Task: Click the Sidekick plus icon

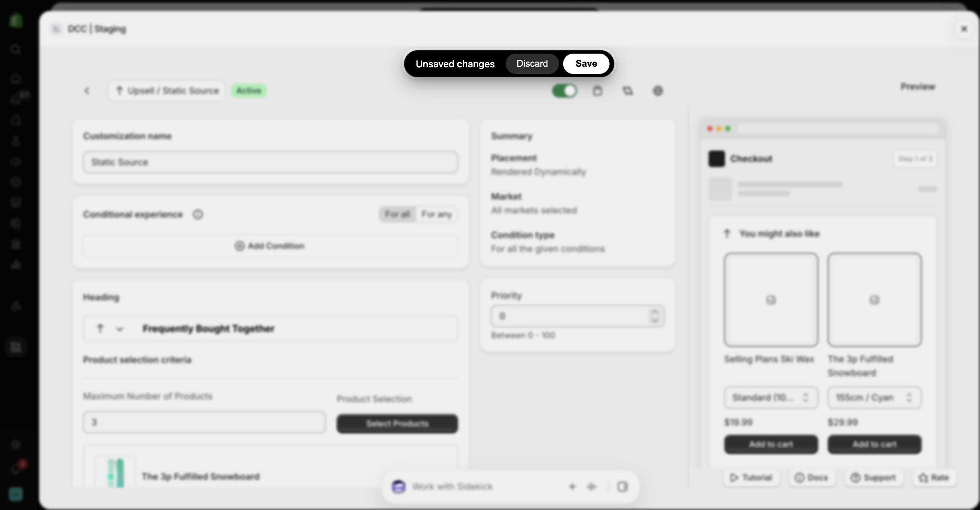Action: click(x=572, y=487)
